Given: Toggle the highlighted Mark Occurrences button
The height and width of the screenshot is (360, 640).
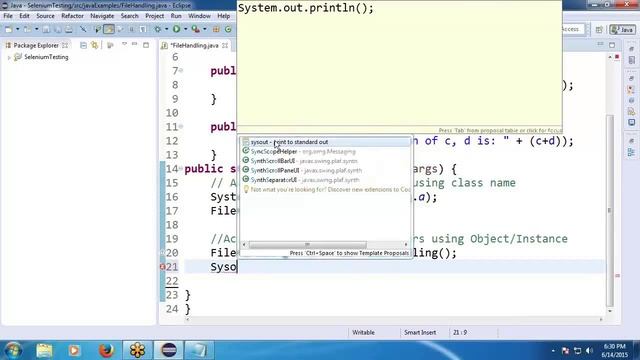Looking at the screenshot, I should [x=109, y=29].
